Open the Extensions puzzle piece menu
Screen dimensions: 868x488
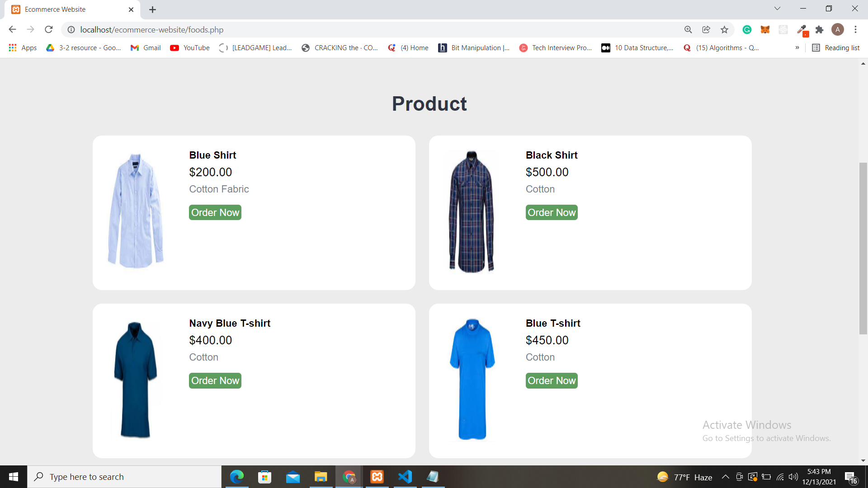819,30
